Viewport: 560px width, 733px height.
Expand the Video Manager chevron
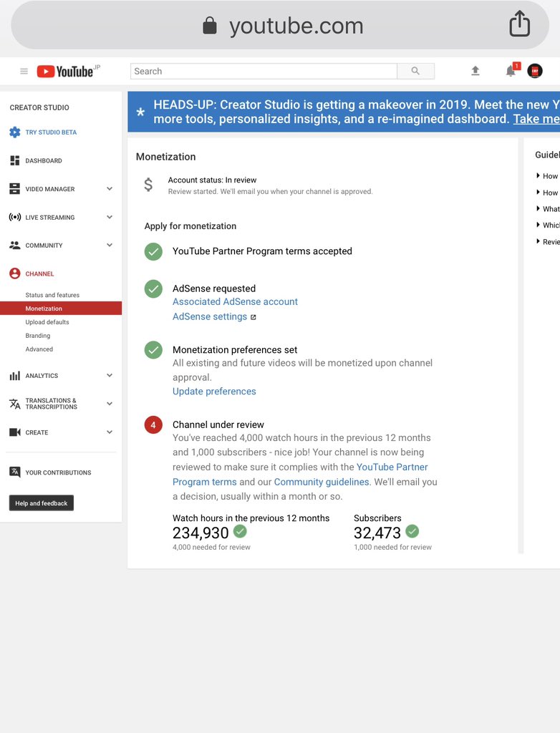110,189
